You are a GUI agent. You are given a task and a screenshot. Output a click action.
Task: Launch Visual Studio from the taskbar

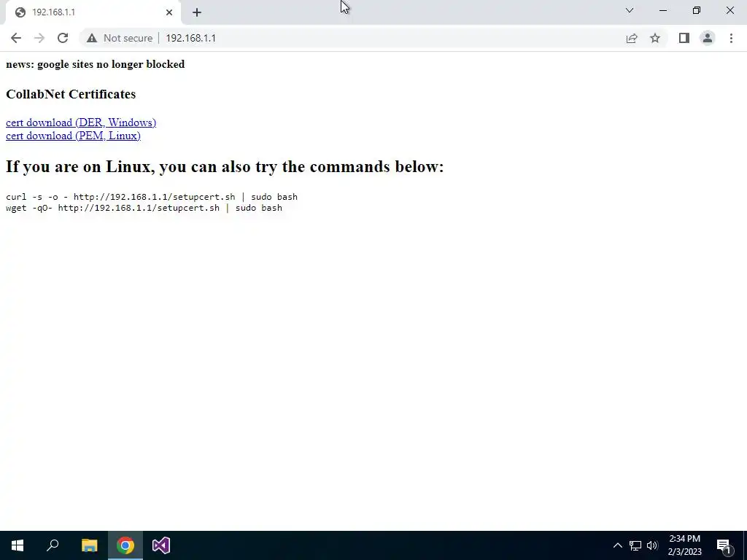pyautogui.click(x=161, y=545)
